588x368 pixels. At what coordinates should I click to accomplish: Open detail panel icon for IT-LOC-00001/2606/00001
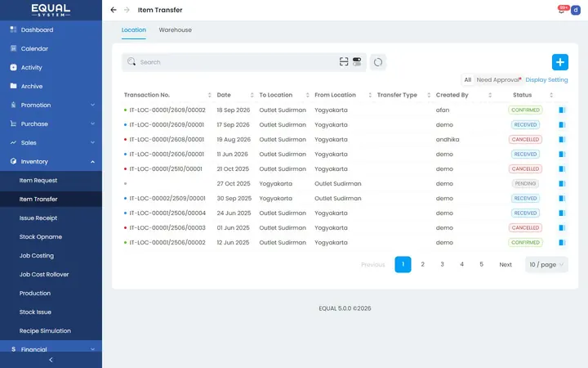pos(562,154)
